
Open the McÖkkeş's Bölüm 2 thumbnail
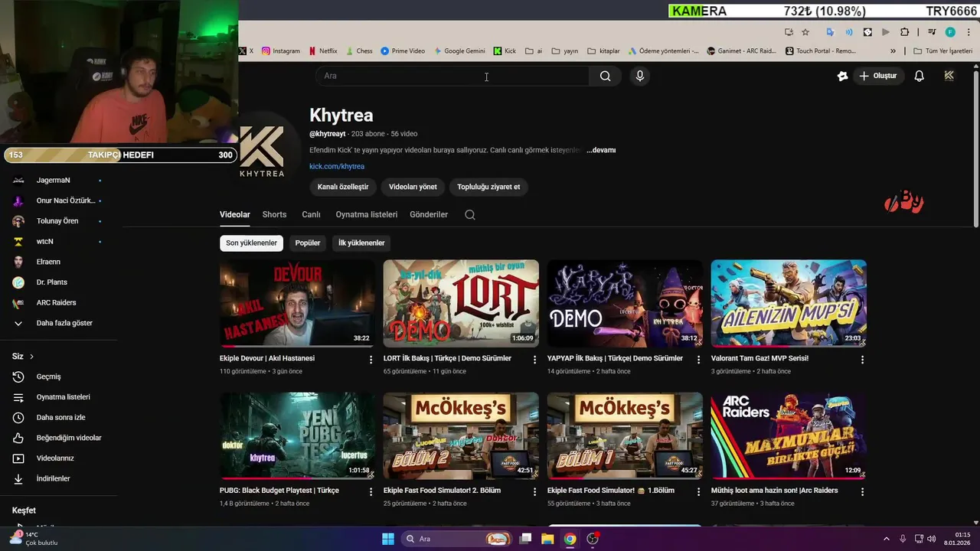[461, 435]
